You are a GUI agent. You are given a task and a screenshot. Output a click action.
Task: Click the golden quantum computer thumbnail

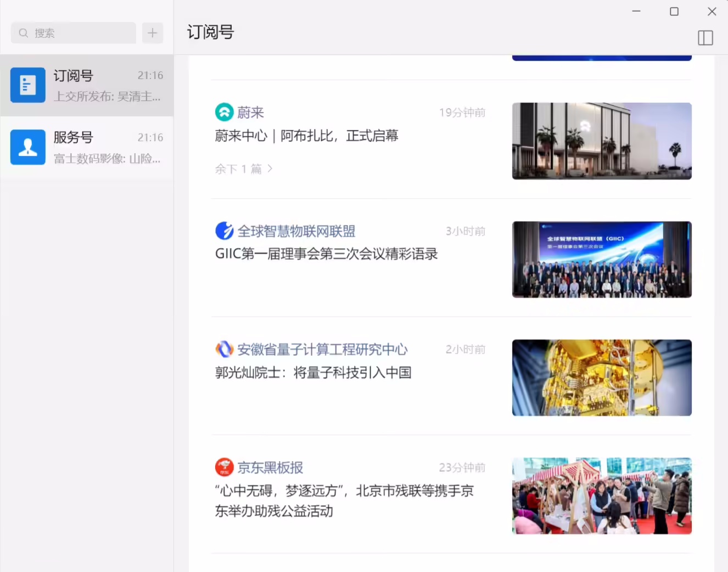click(602, 378)
